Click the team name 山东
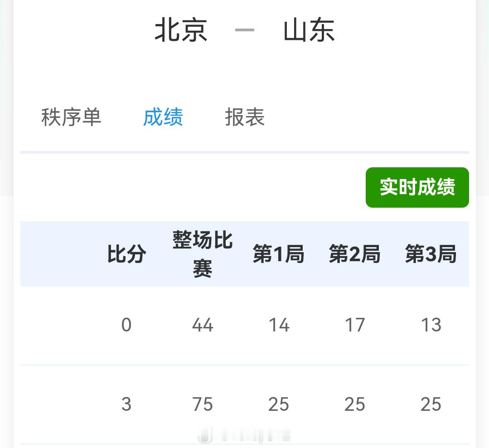 310,30
